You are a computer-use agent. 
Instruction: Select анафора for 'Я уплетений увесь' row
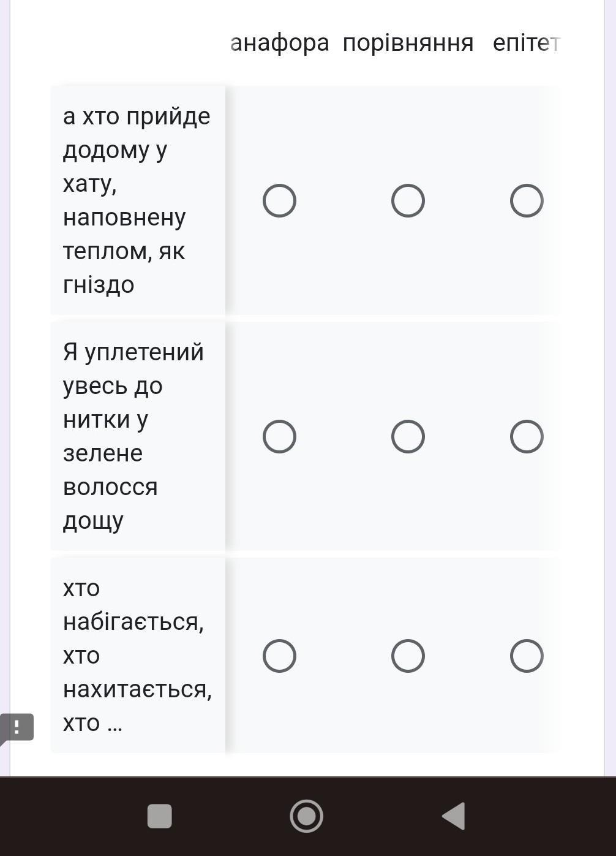279,436
